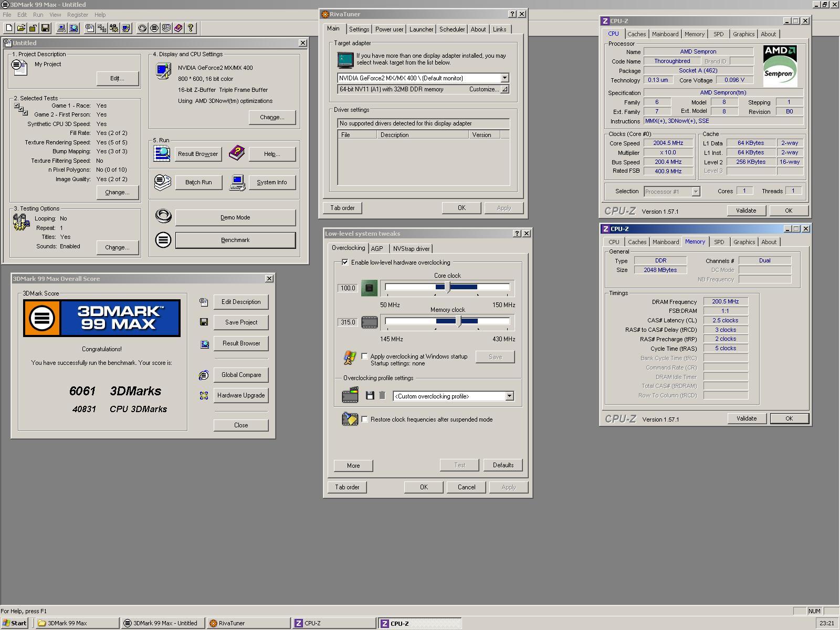Click the System Info button in Run panel

(272, 182)
